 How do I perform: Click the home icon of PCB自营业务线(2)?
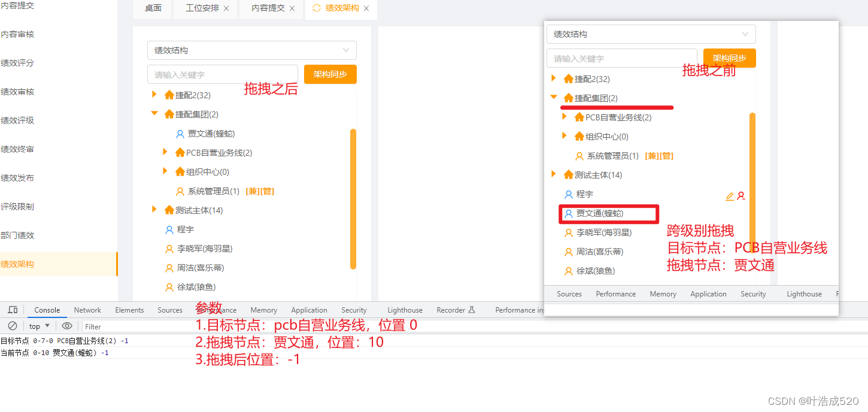tap(578, 117)
